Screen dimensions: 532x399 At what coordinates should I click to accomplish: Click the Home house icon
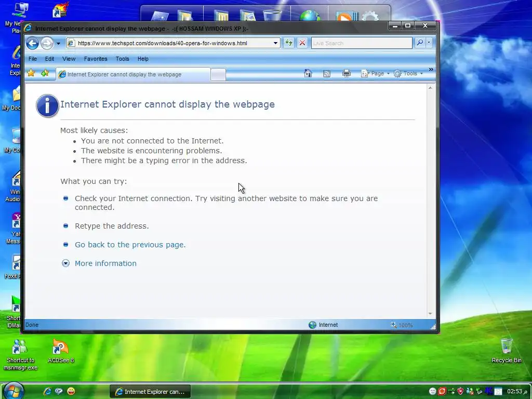308,73
